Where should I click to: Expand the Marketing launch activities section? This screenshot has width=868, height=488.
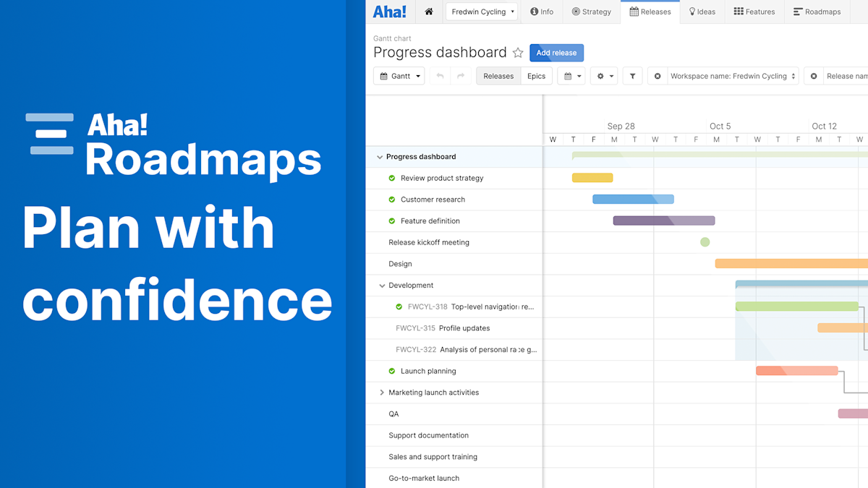[x=382, y=392]
